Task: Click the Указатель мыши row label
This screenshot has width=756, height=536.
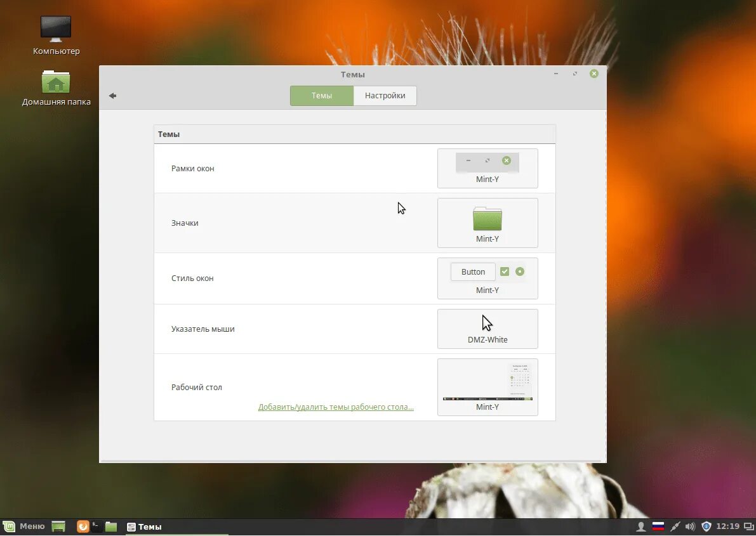Action: pyautogui.click(x=203, y=329)
